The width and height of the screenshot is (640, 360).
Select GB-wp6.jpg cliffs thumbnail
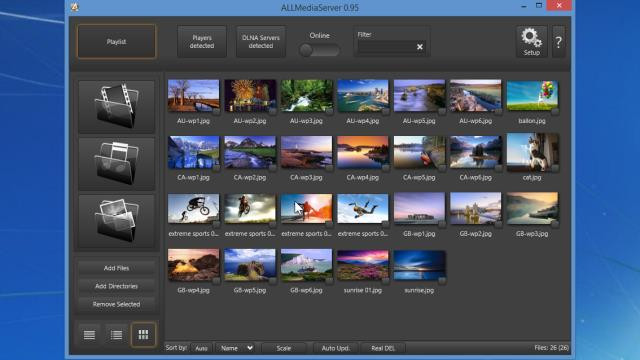tap(306, 265)
